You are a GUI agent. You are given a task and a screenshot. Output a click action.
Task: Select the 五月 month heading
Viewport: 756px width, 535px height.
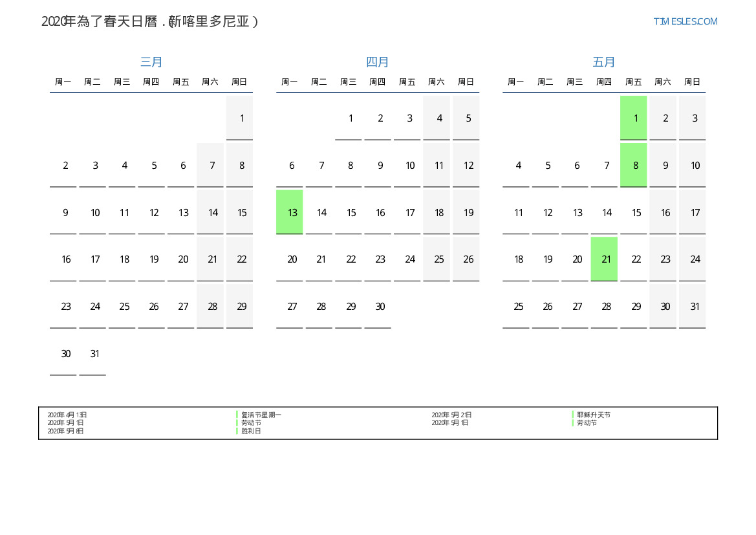(x=604, y=62)
